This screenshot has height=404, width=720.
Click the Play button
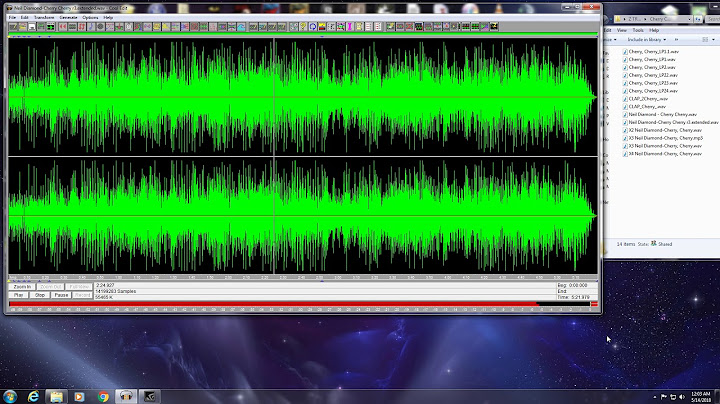(x=18, y=295)
